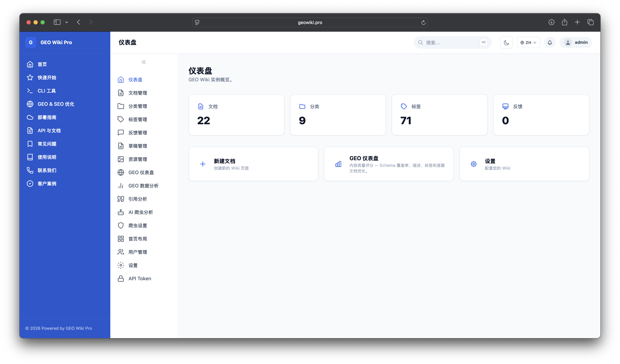The width and height of the screenshot is (620, 364).
Task: Click the Safari share button
Action: click(x=564, y=22)
